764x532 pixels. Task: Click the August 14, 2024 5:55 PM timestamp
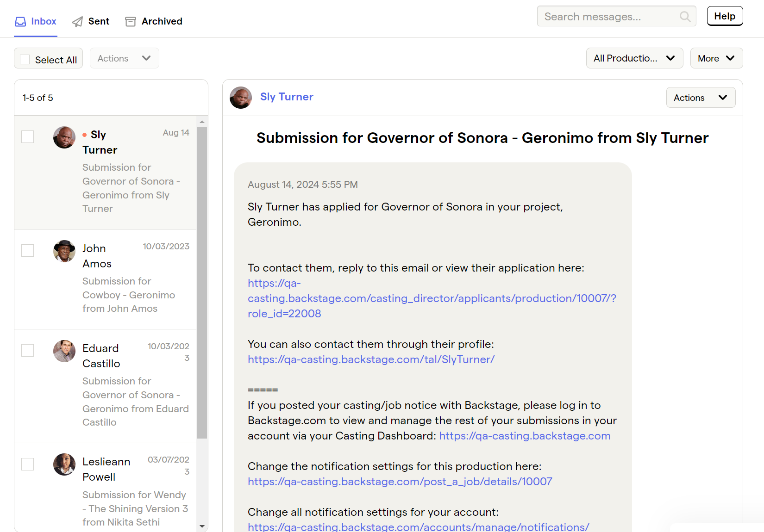[303, 185]
